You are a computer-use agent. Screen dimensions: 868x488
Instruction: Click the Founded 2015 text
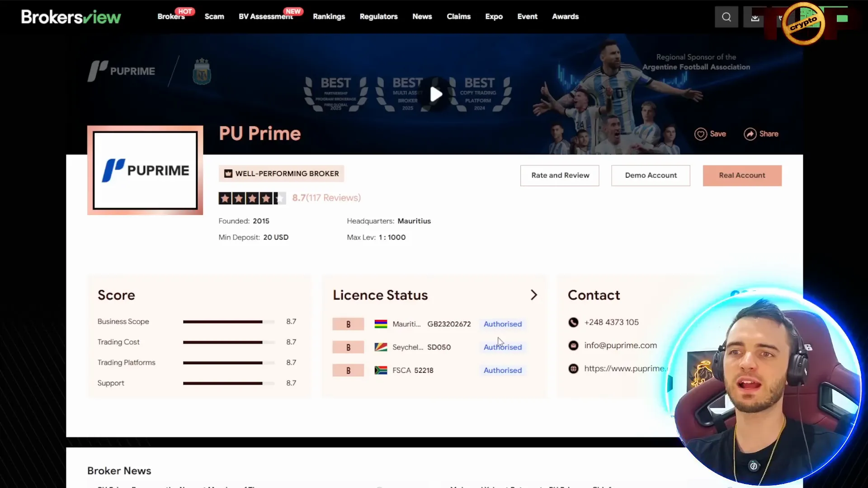click(x=244, y=221)
